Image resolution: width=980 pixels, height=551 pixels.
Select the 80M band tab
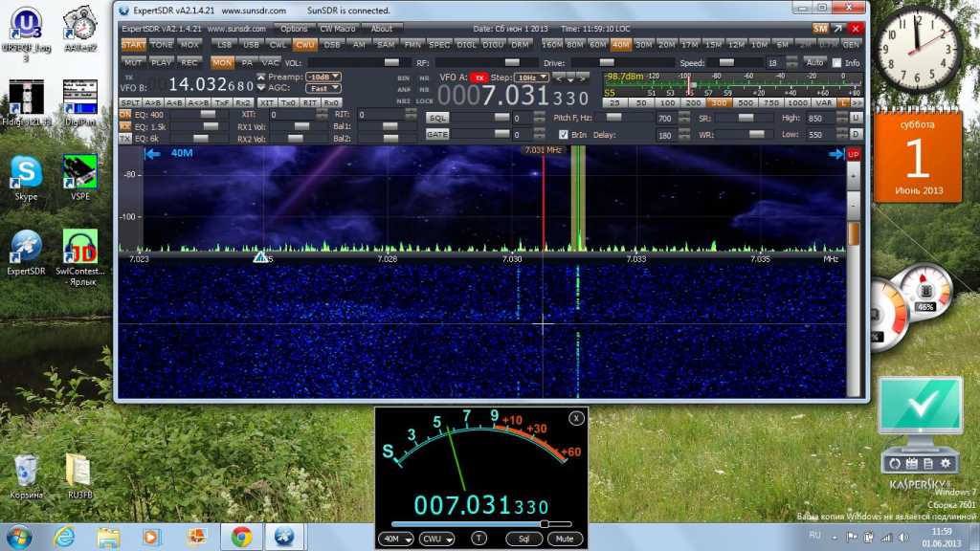click(x=574, y=45)
